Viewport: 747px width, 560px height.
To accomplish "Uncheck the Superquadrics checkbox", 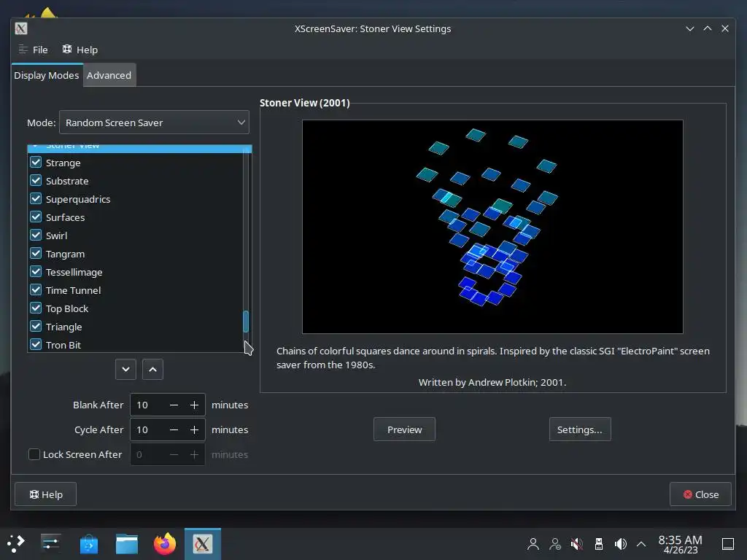I will coord(36,198).
